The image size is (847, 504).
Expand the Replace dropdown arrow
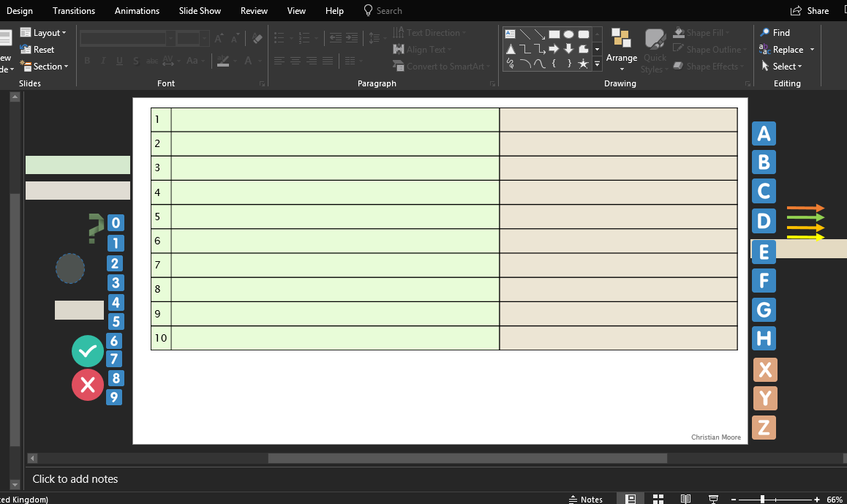pos(812,50)
